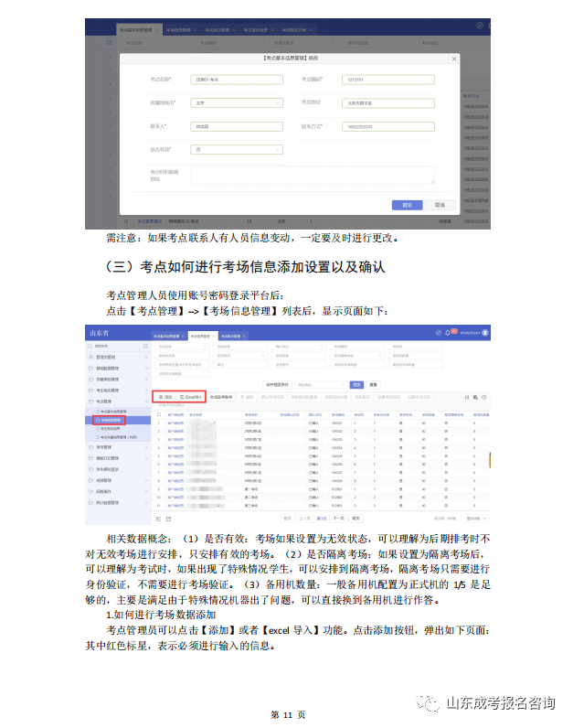Viewport: 573px width, 728px height.
Task: Click the 考点管理 folder icon
Action: click(x=90, y=401)
